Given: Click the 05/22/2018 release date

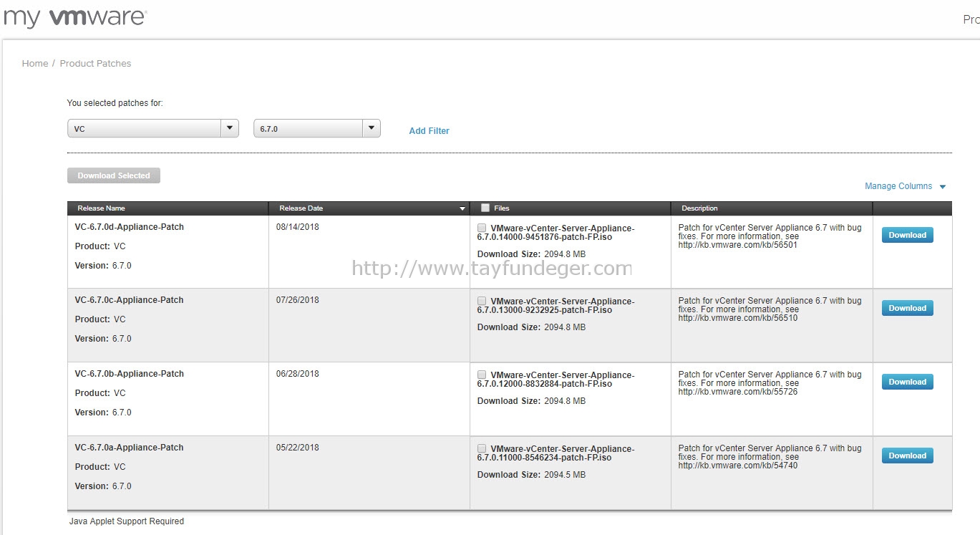Looking at the screenshot, I should [x=297, y=448].
